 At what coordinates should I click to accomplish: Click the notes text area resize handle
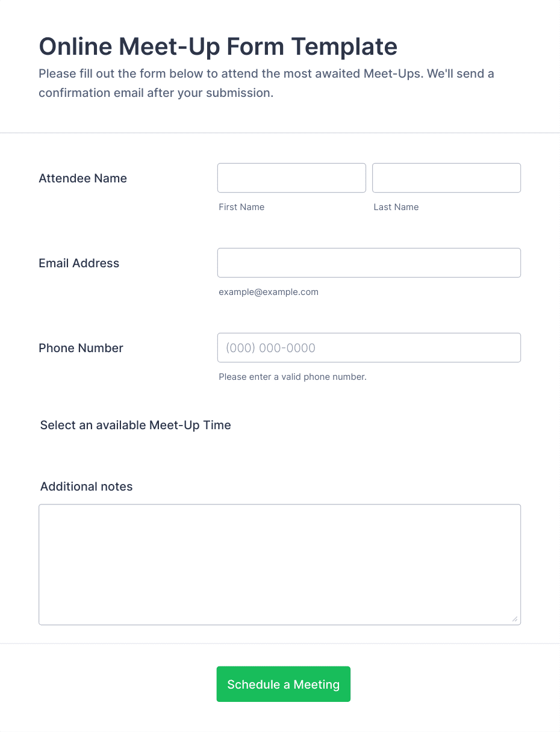[x=515, y=619]
